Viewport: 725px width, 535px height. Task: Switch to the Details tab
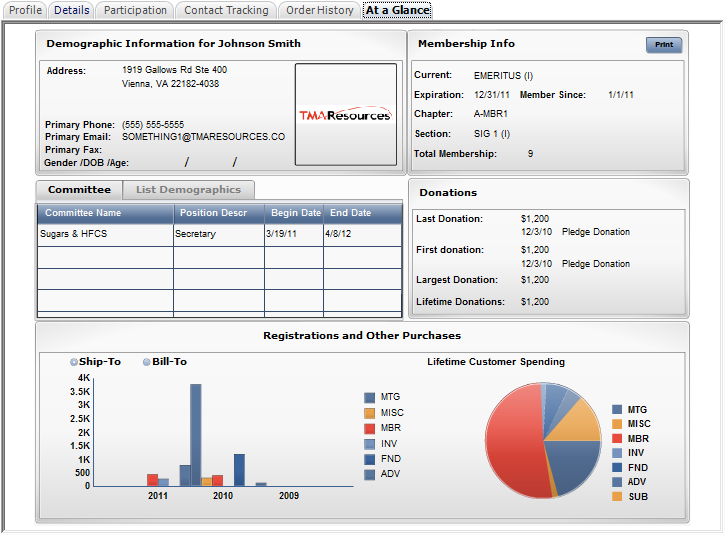(x=71, y=10)
